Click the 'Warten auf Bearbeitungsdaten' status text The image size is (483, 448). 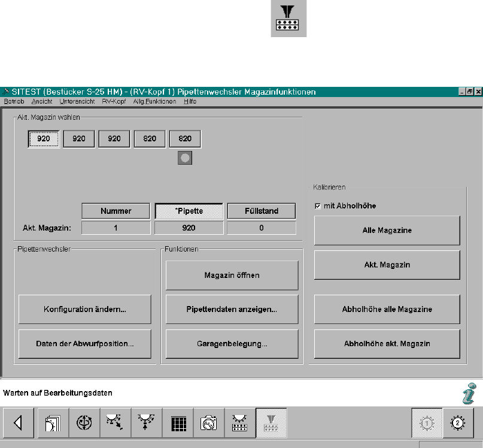[57, 393]
